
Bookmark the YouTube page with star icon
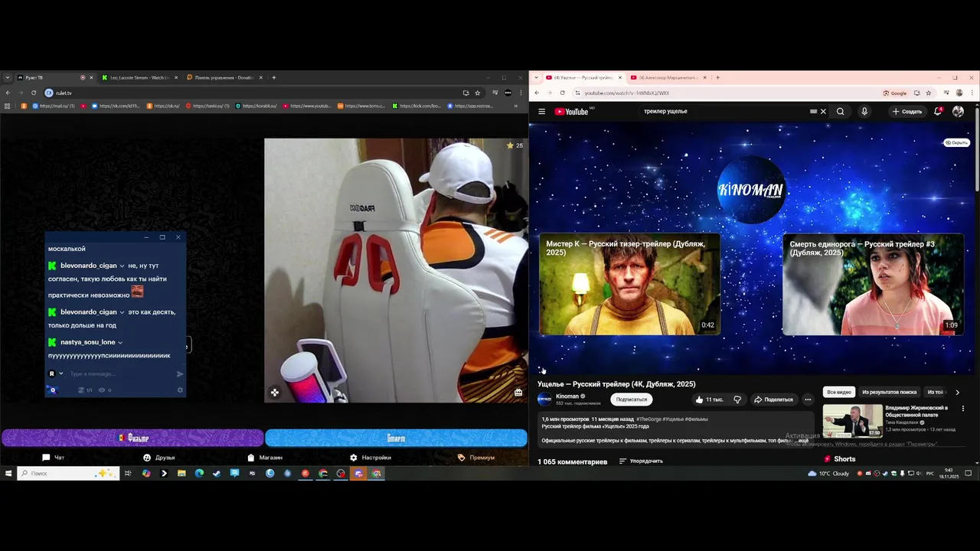pyautogui.click(x=929, y=93)
